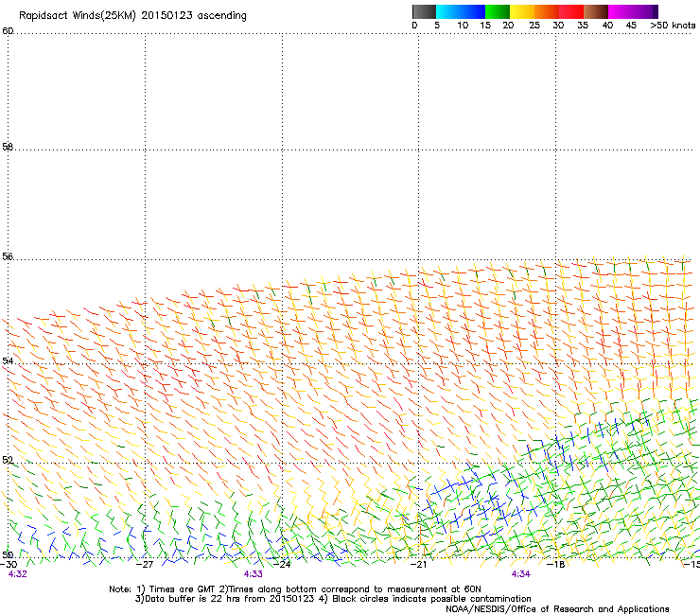Image resolution: width=700 pixels, height=615 pixels.
Task: Click the gray 0-5 knots color segment
Action: coord(424,11)
